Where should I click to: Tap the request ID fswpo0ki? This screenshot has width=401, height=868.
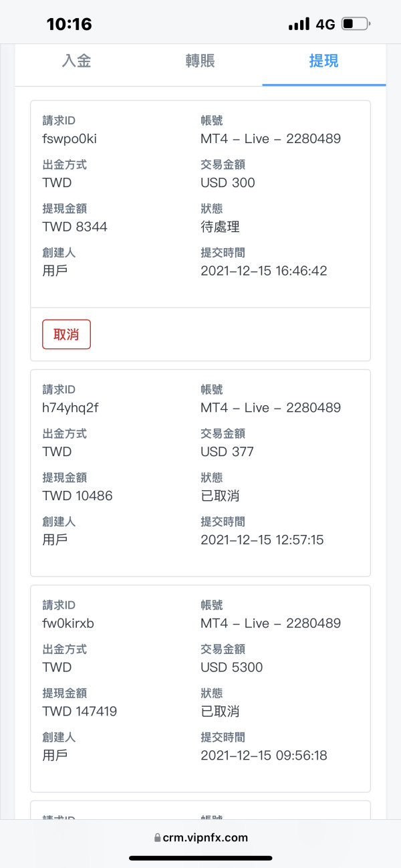70,139
